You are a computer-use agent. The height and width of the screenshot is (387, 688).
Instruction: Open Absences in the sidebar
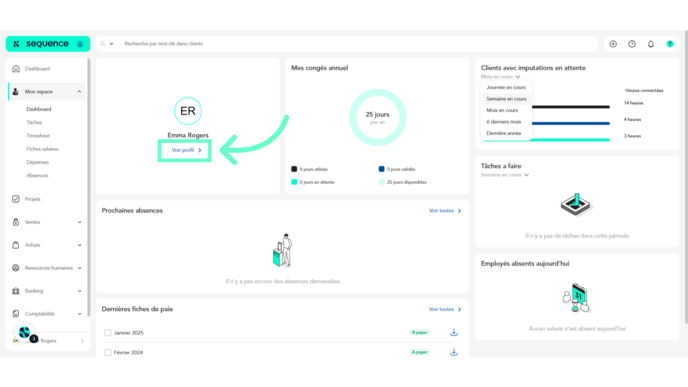click(x=37, y=176)
